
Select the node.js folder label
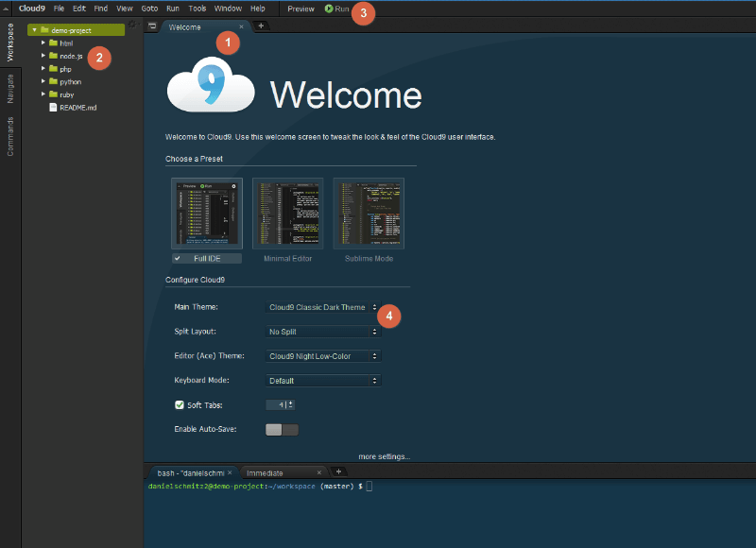coord(71,56)
